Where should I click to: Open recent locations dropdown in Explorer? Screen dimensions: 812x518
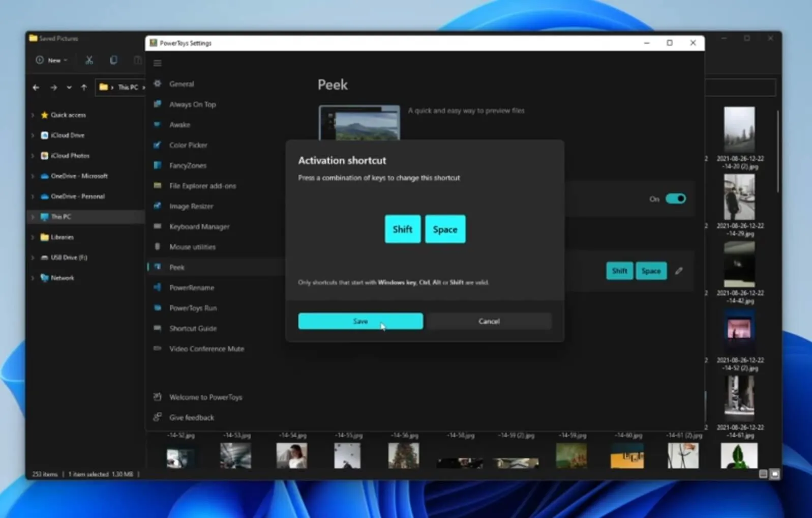[x=69, y=87]
